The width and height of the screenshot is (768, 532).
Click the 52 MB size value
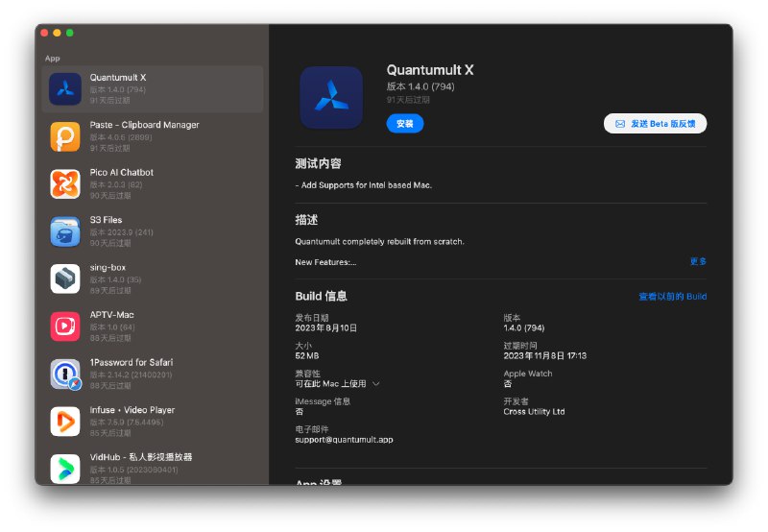[307, 355]
